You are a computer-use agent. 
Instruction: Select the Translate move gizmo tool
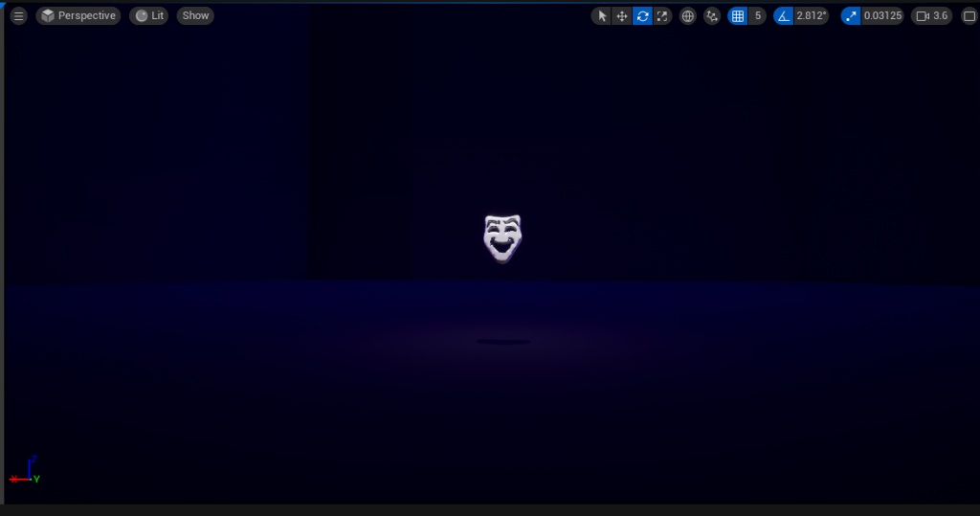622,15
